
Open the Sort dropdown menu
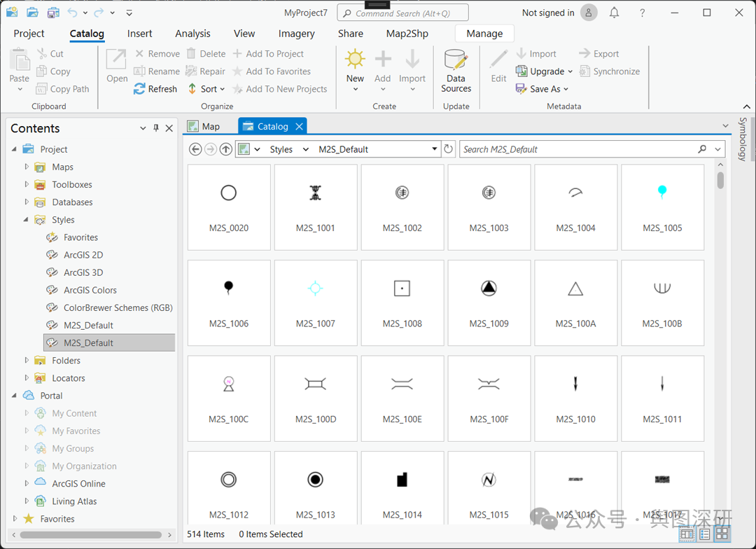coord(207,89)
